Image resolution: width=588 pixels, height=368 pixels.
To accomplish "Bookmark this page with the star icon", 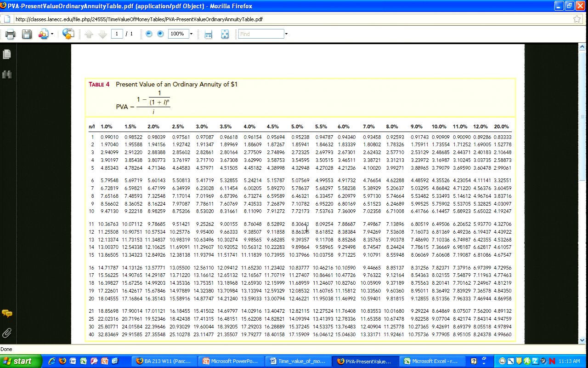I will (577, 19).
